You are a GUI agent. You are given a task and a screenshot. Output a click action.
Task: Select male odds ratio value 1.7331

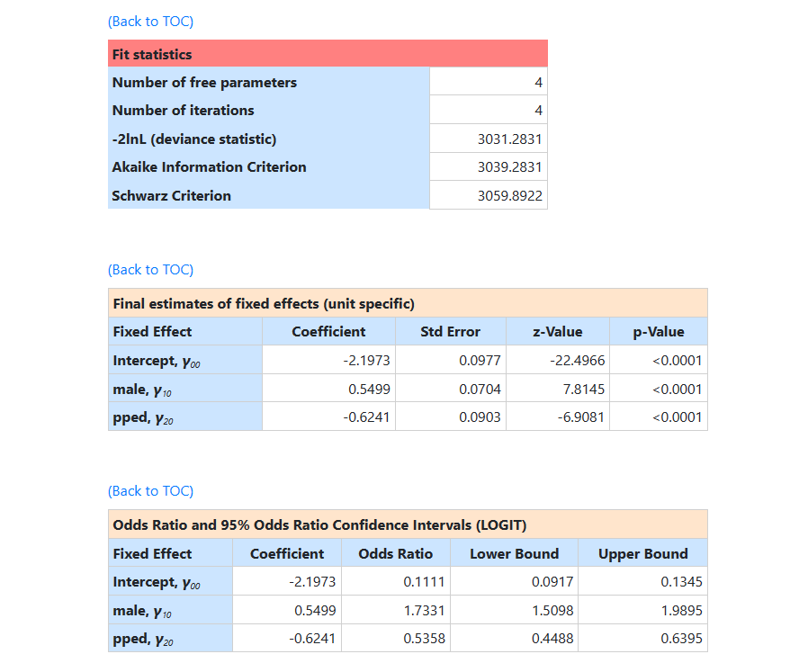[424, 611]
